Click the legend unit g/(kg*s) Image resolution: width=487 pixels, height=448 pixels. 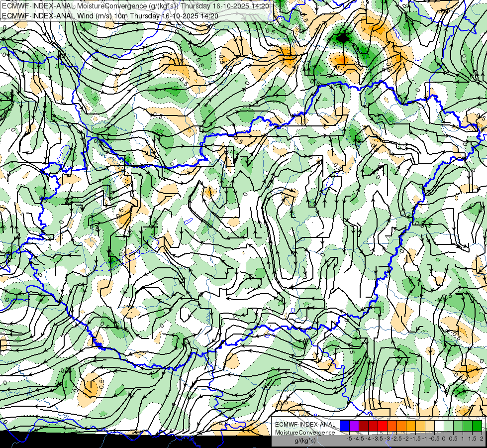pos(305,441)
